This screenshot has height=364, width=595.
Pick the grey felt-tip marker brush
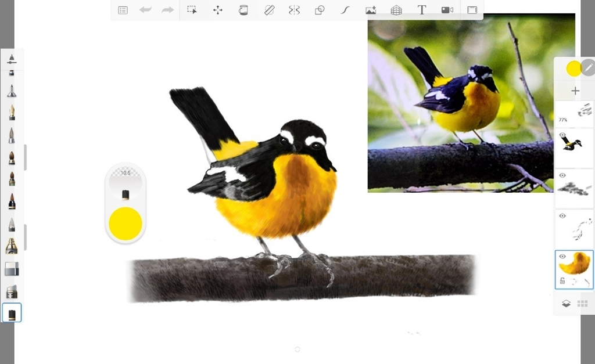click(12, 135)
